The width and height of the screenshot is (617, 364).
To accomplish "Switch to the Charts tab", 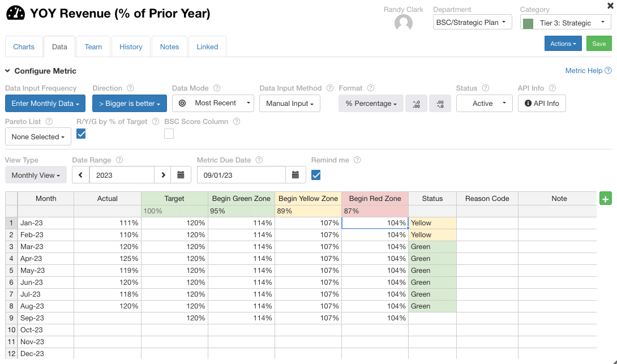I will point(24,47).
